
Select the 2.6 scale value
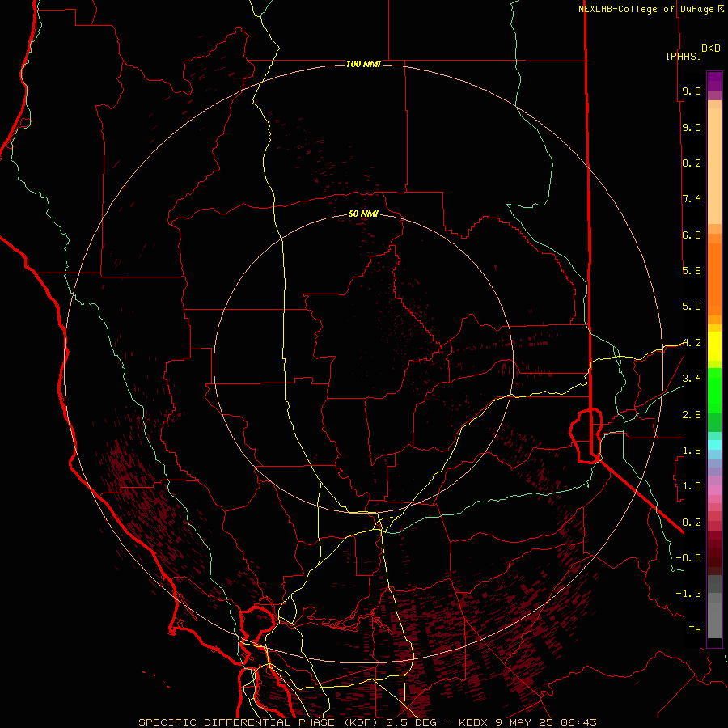click(x=692, y=414)
